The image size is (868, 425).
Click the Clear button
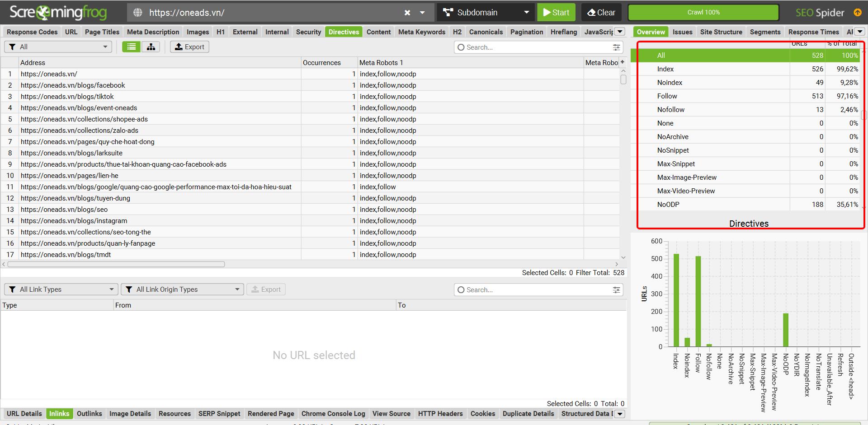[601, 13]
